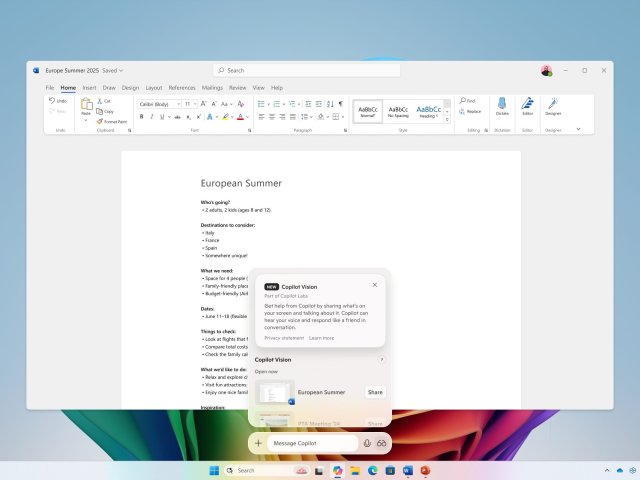Apply subscript formatting
This screenshot has height=480, width=640.
188,117
